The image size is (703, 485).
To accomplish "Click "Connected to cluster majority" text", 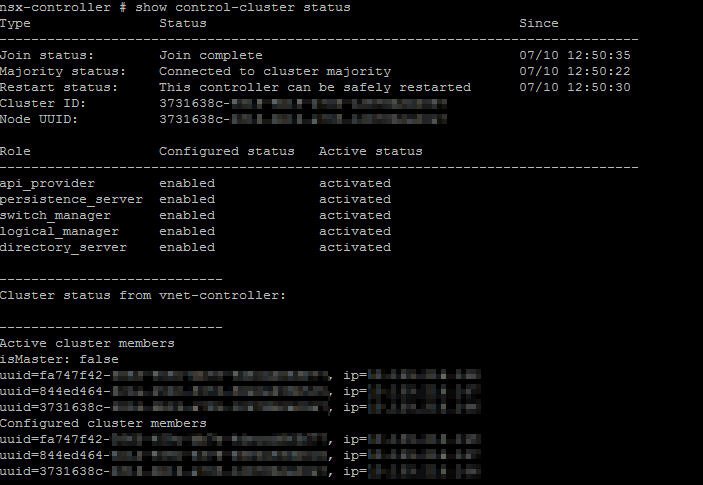I will pos(274,71).
